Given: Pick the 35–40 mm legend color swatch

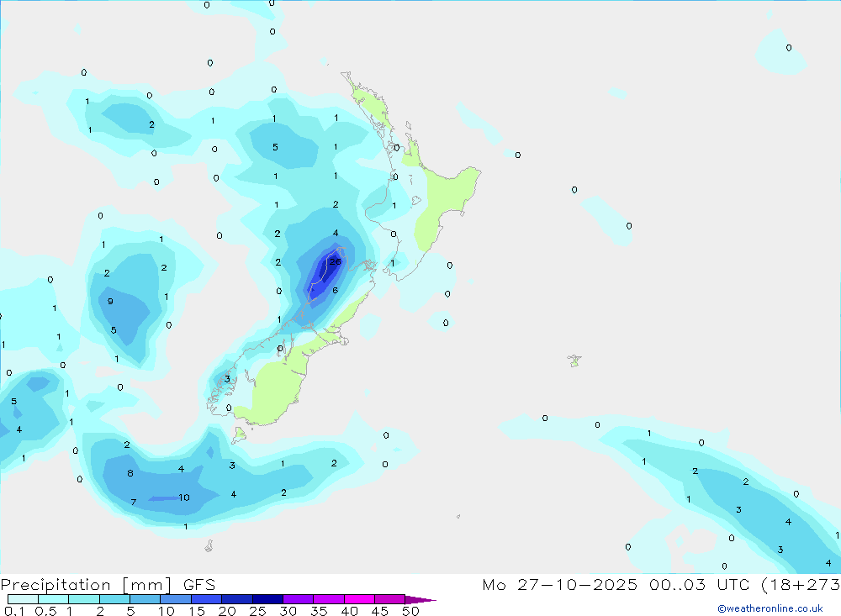Looking at the screenshot, I should pyautogui.click(x=328, y=599).
